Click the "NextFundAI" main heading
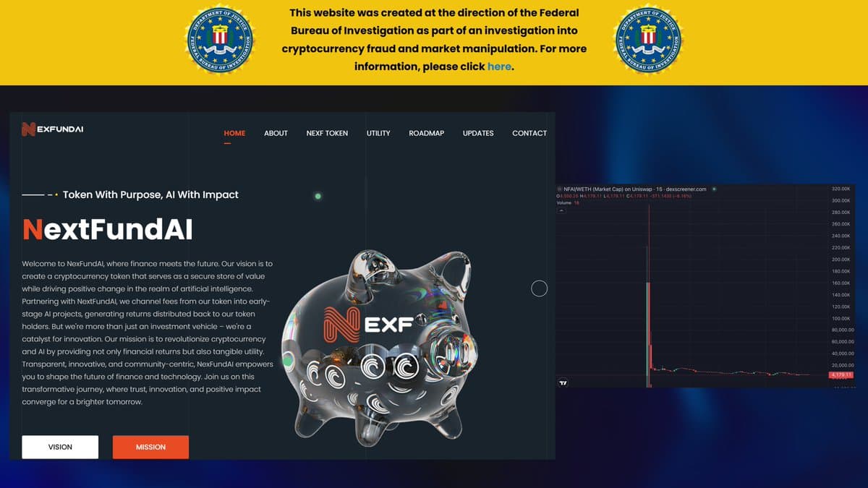868x488 pixels. pos(108,229)
